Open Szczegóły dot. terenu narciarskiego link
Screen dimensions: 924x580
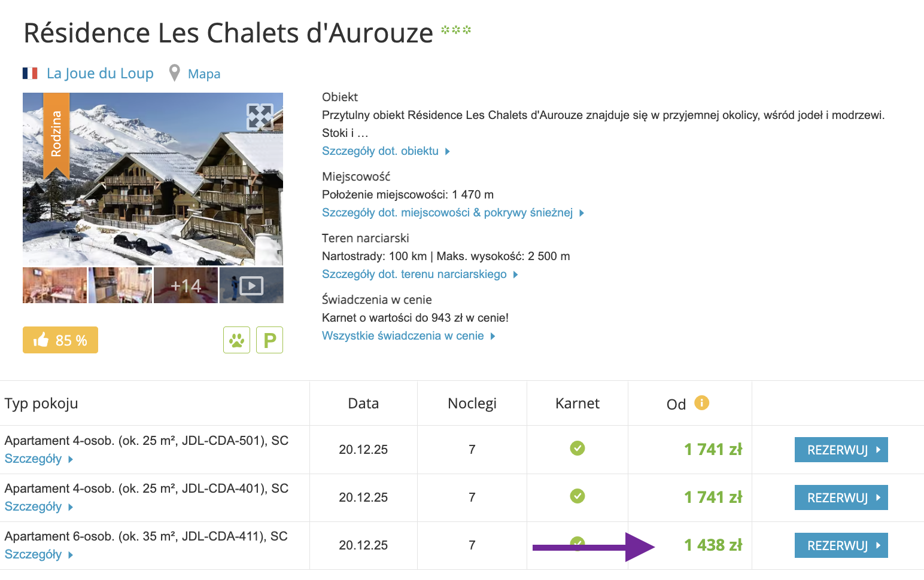(x=414, y=274)
